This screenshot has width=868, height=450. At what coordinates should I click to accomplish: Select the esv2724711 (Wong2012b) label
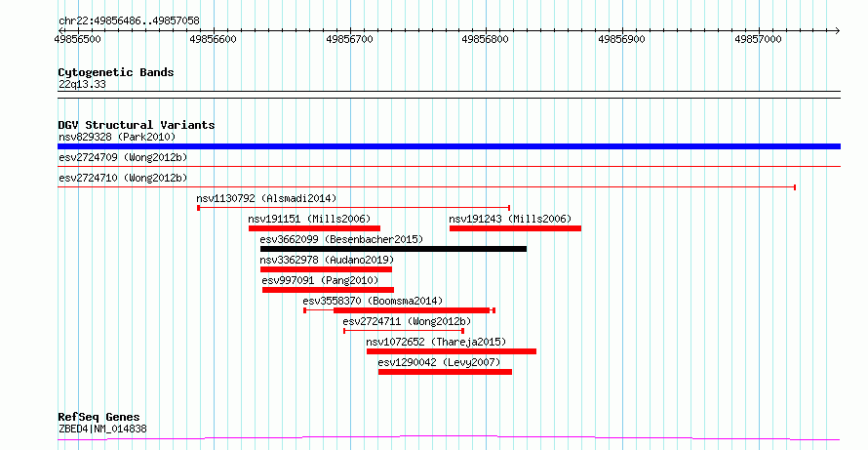pyautogui.click(x=407, y=321)
